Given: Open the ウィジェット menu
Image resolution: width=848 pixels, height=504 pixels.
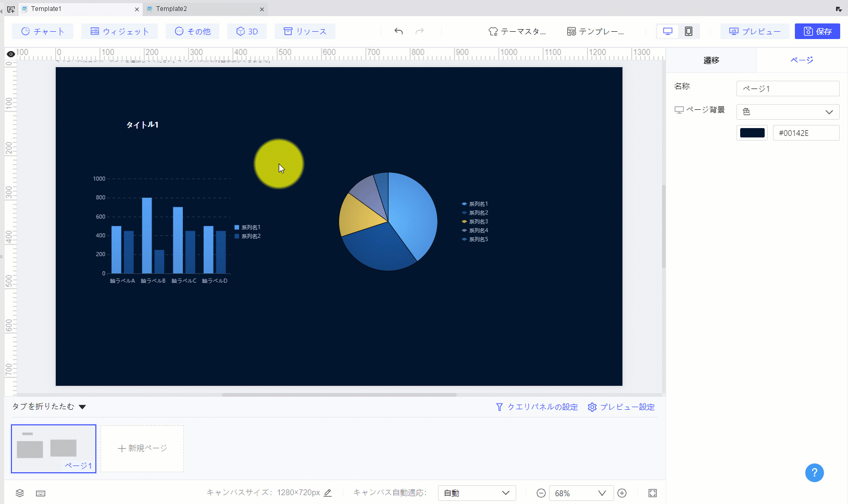Looking at the screenshot, I should pyautogui.click(x=120, y=31).
